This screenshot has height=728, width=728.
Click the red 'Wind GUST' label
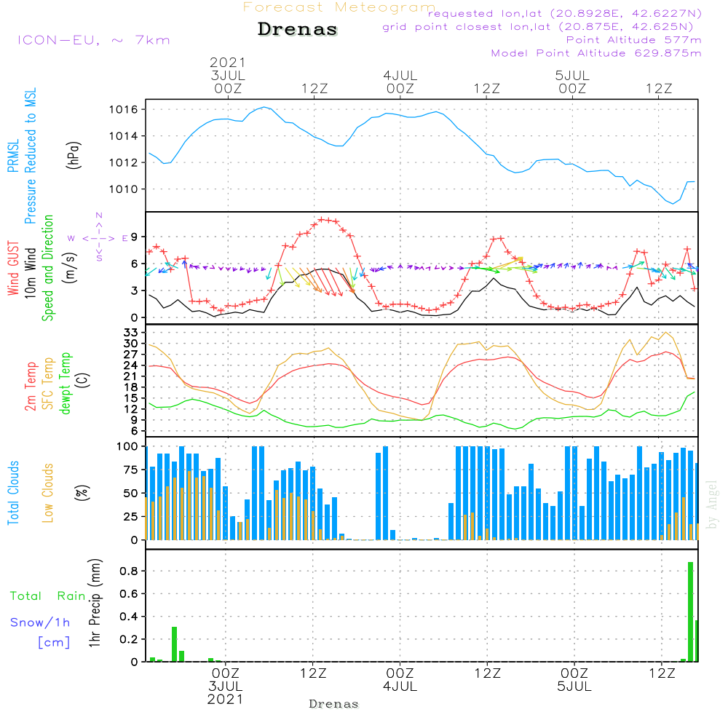[x=13, y=268]
